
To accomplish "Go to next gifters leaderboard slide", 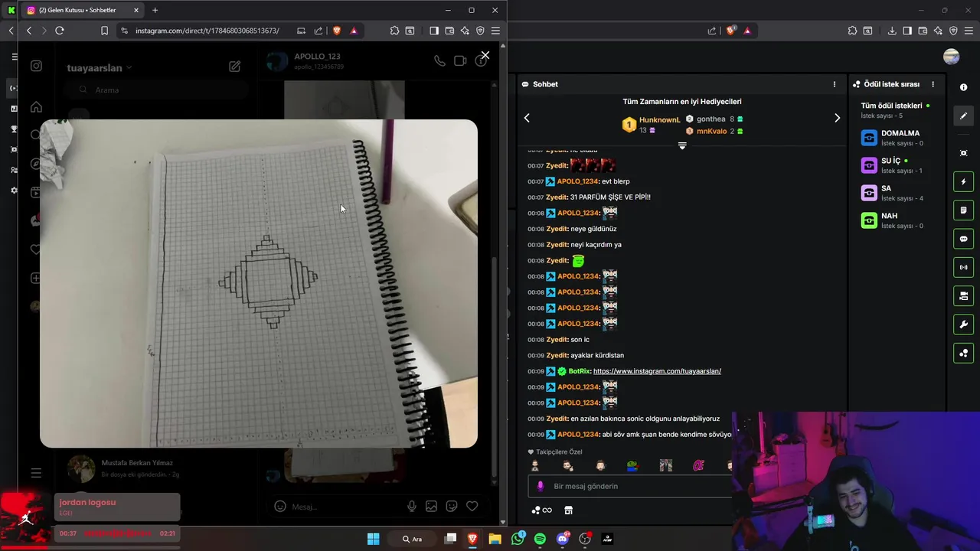I will coord(837,118).
